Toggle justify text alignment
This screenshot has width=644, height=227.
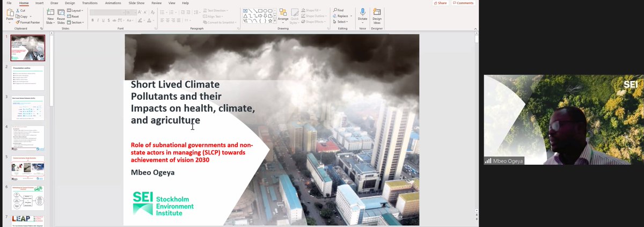[x=179, y=20]
